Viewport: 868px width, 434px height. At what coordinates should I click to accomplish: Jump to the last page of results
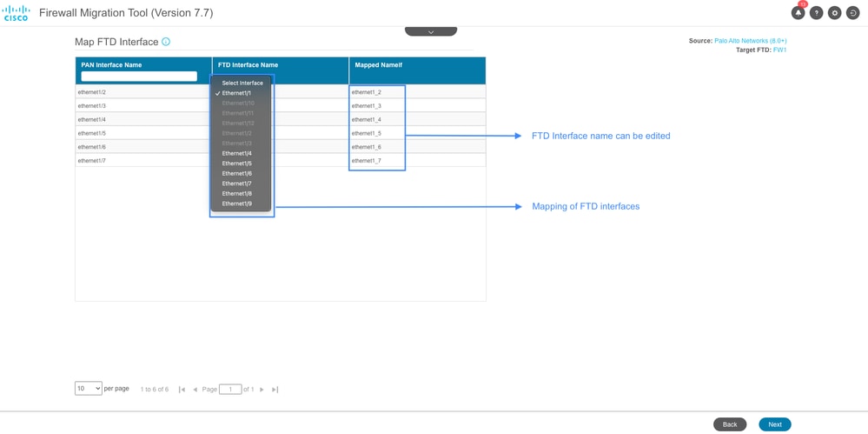275,390
